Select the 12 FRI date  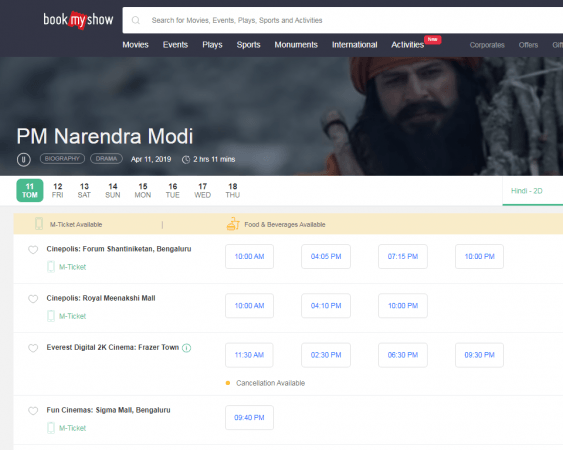(57, 190)
